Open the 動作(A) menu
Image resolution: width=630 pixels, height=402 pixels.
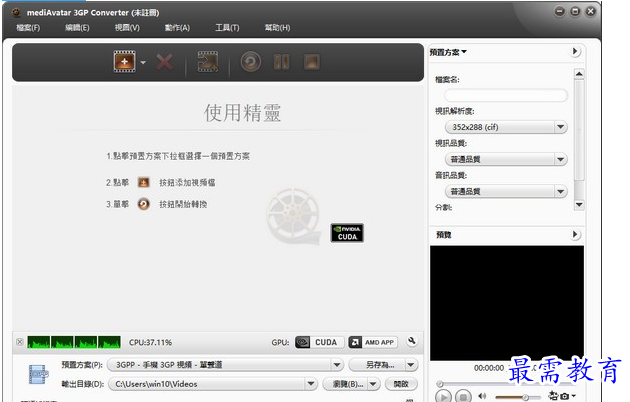tap(177, 28)
